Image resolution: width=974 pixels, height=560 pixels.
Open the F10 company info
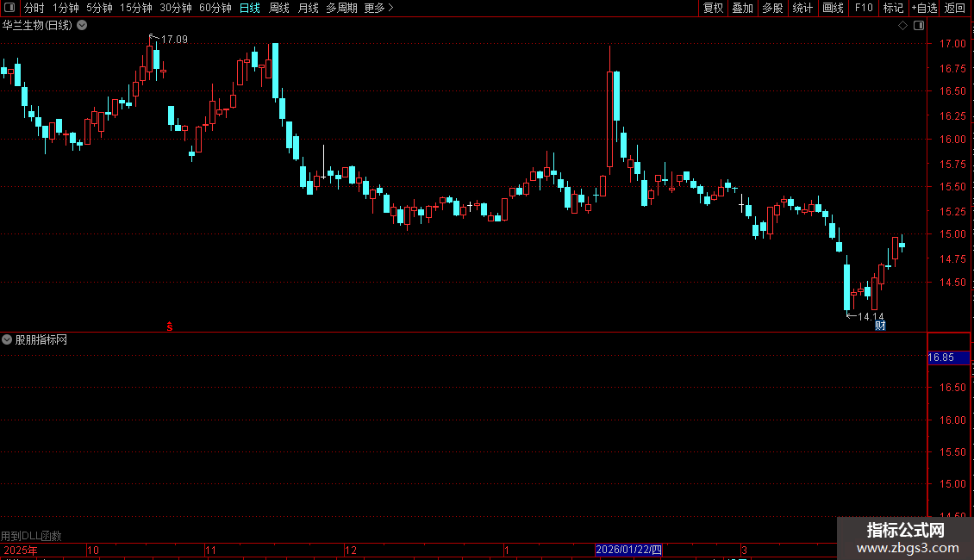[x=864, y=8]
